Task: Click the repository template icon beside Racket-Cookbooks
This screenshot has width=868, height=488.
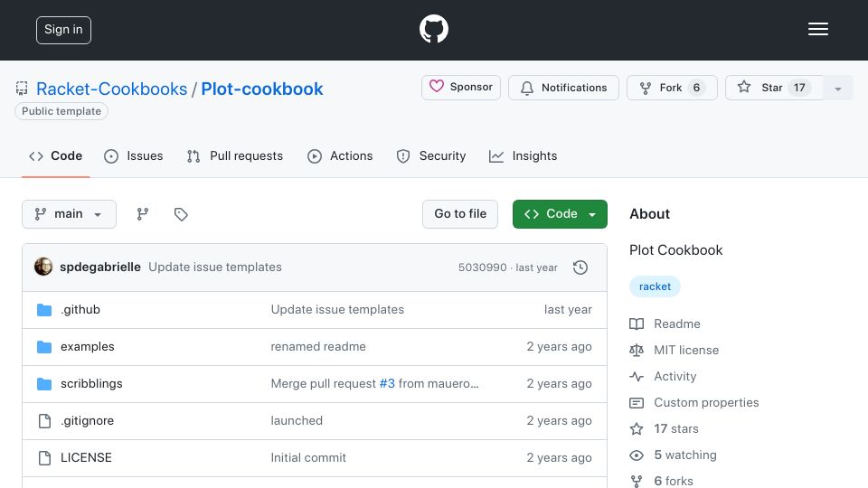Action: tap(22, 89)
